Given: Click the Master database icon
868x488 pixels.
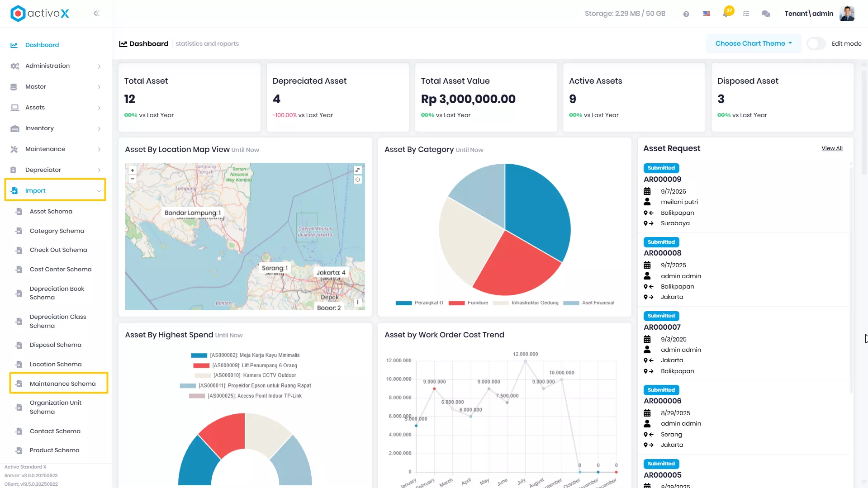Looking at the screenshot, I should 14,87.
